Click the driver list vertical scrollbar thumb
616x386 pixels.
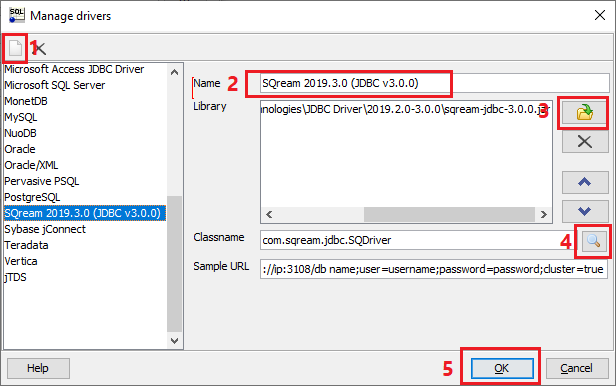[x=174, y=263]
